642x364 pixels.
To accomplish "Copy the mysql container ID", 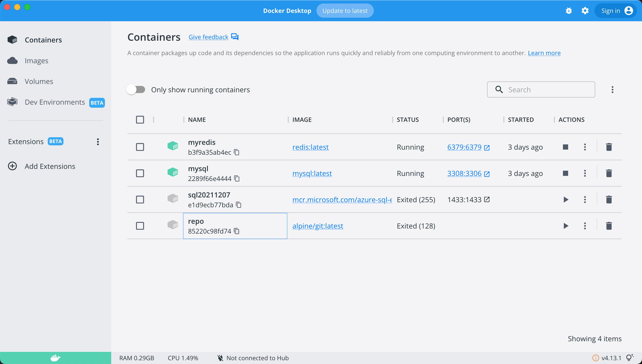I will pyautogui.click(x=237, y=178).
